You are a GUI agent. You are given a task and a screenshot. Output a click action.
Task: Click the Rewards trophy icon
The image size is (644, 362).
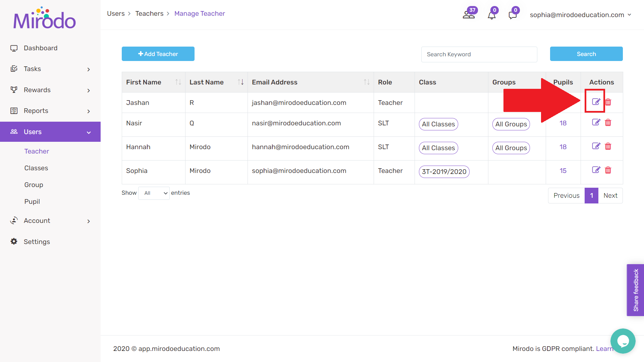click(14, 89)
